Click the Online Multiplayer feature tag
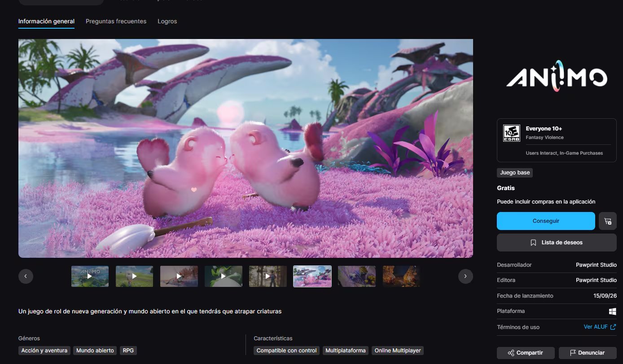 [x=397, y=351]
